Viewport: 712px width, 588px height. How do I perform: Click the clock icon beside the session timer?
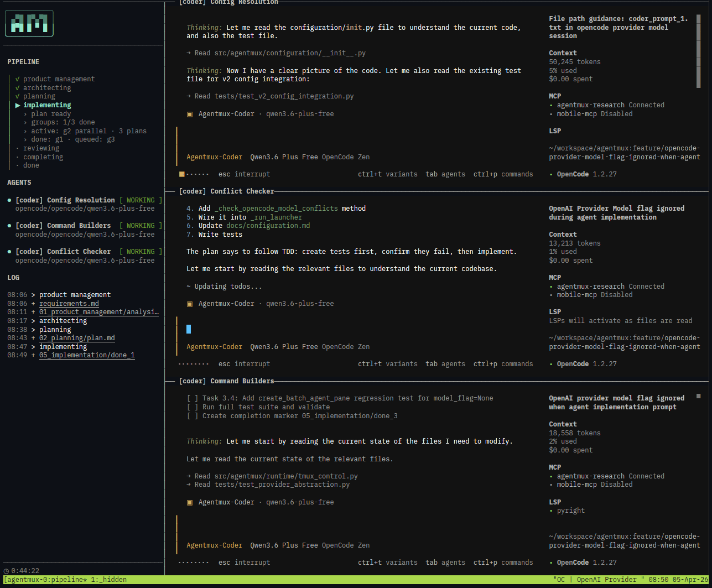(x=6, y=570)
